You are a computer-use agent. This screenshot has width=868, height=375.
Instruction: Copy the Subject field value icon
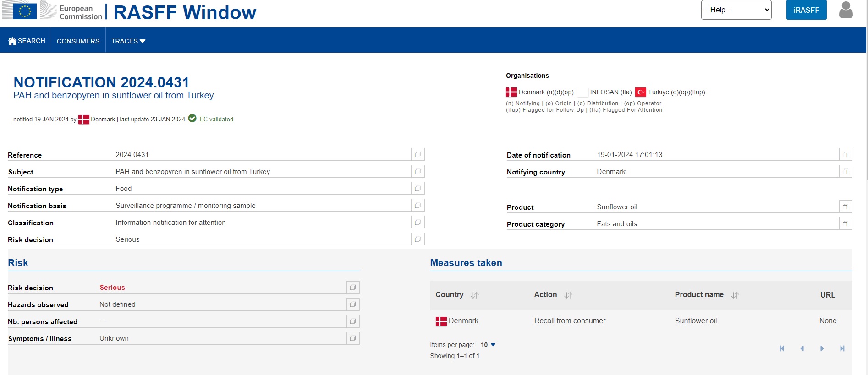pyautogui.click(x=418, y=172)
